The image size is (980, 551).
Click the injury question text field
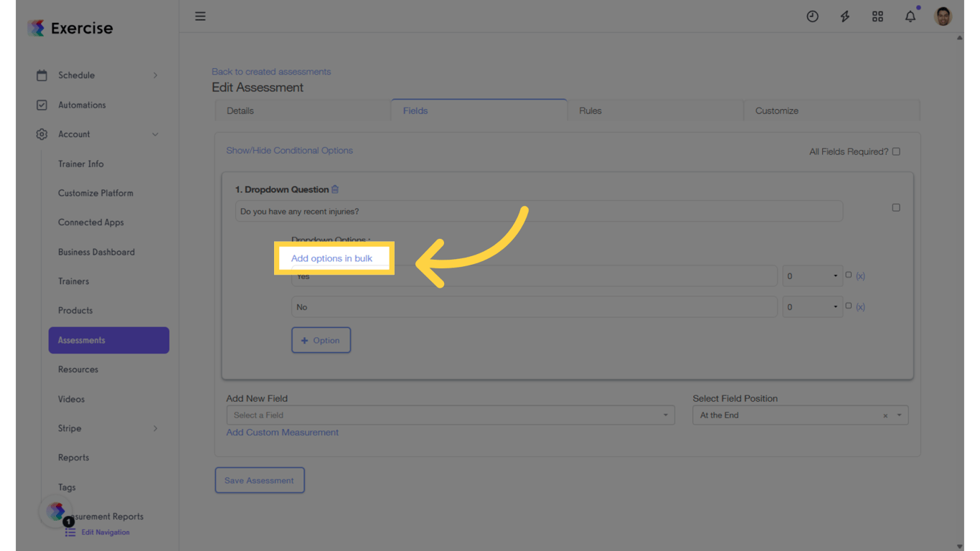[x=540, y=211]
